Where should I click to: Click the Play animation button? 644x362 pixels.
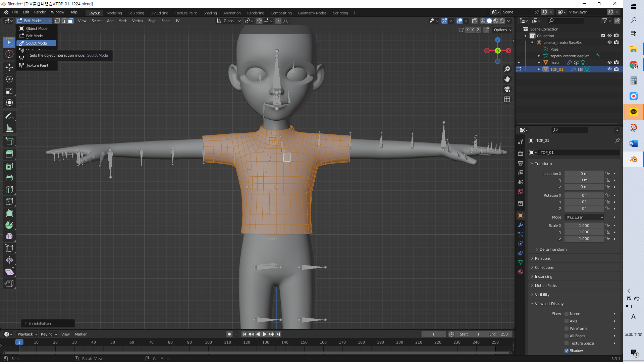264,334
